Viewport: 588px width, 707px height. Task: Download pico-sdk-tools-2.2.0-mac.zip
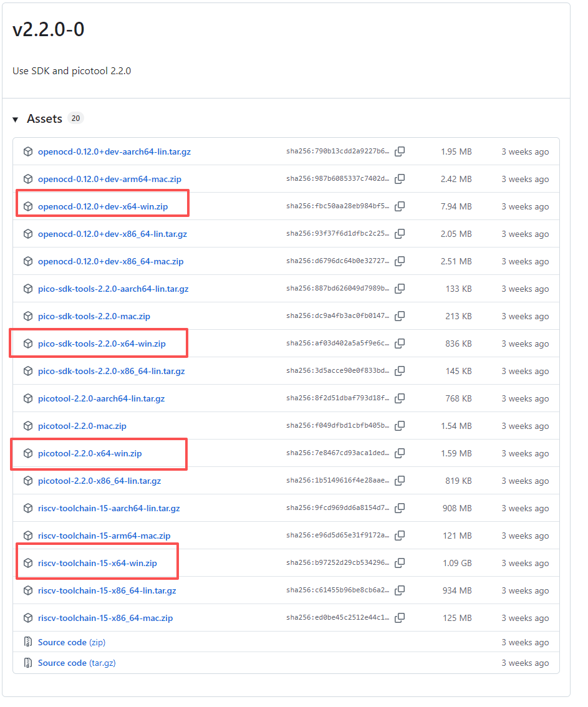[x=94, y=317]
